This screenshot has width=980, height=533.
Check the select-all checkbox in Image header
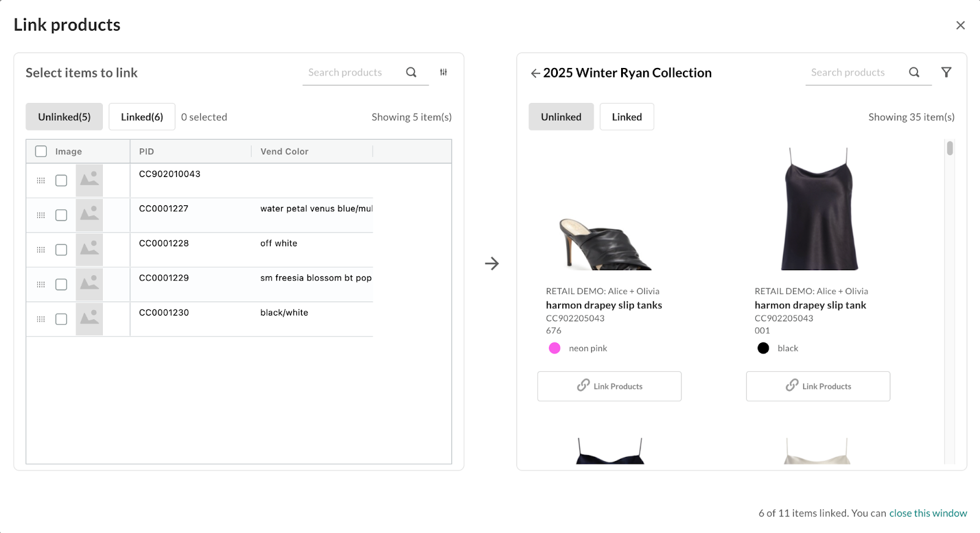[x=41, y=151]
